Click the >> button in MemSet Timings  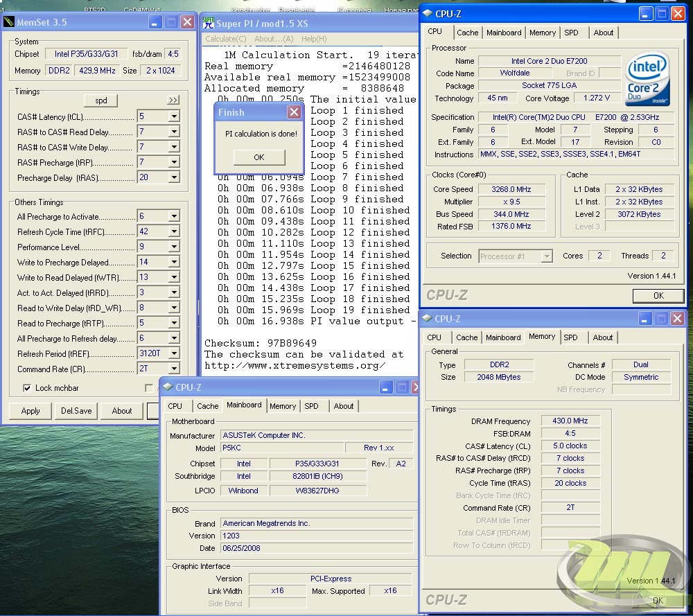point(173,100)
